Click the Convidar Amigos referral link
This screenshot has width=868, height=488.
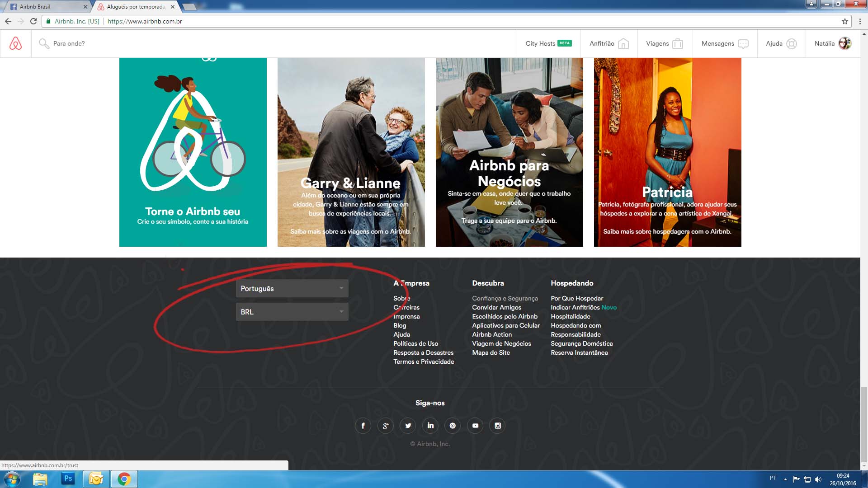(x=496, y=307)
